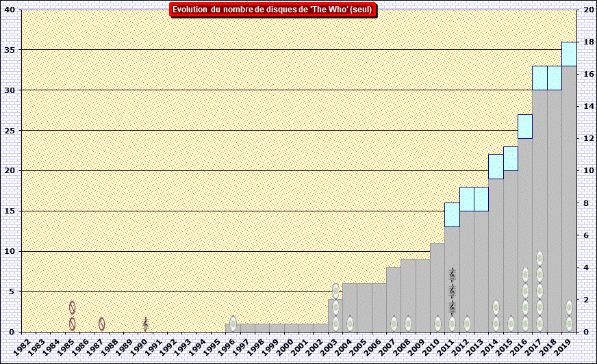Click the treble clef icon above 1990
Viewport: 597px width, 364px height.
pos(145,323)
